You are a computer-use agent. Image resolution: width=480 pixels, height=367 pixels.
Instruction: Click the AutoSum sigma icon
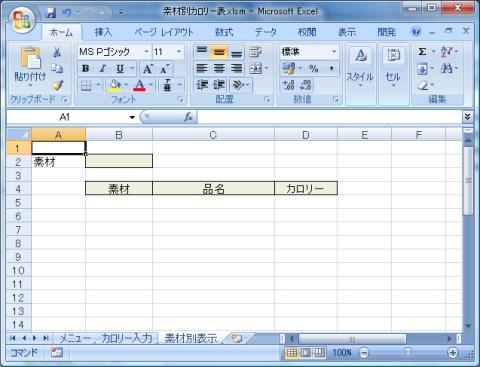point(422,52)
